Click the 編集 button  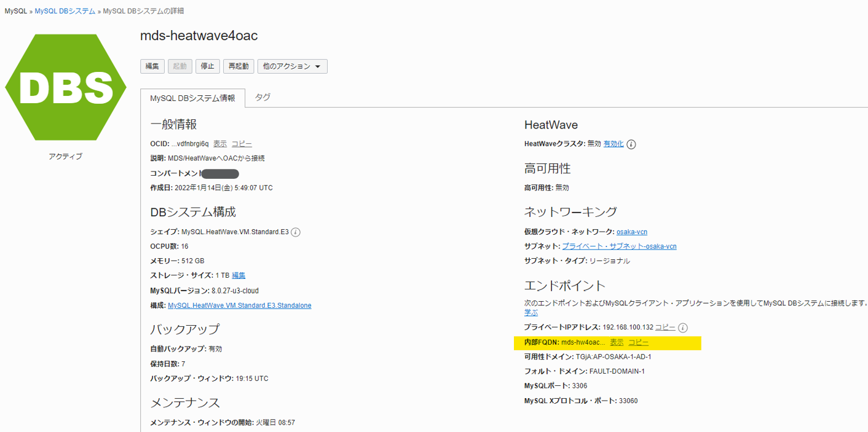tap(152, 66)
